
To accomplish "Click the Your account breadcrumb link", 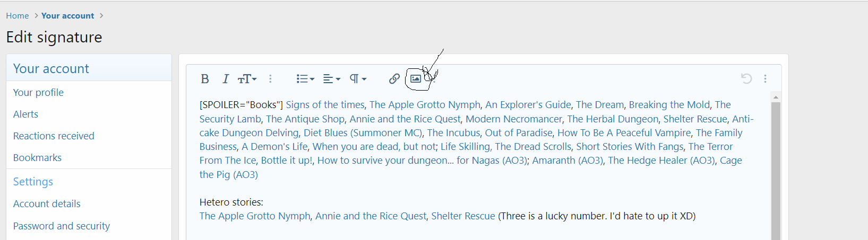I will pyautogui.click(x=67, y=16).
